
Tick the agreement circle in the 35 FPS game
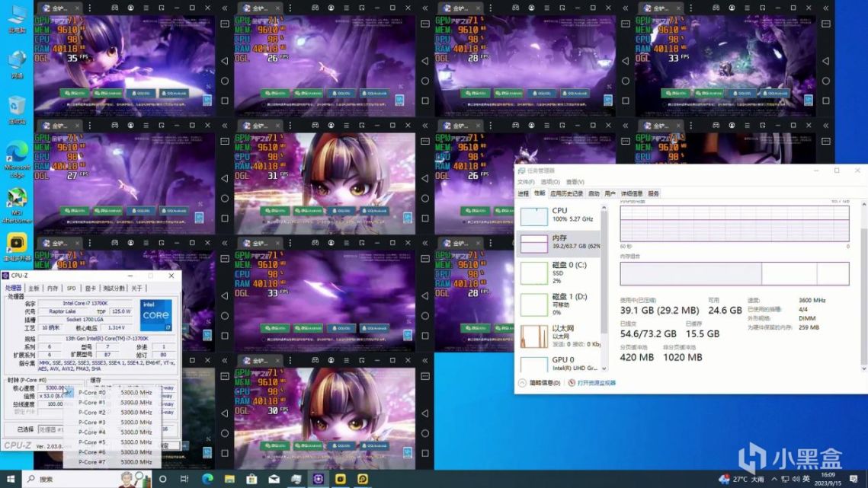(x=62, y=103)
